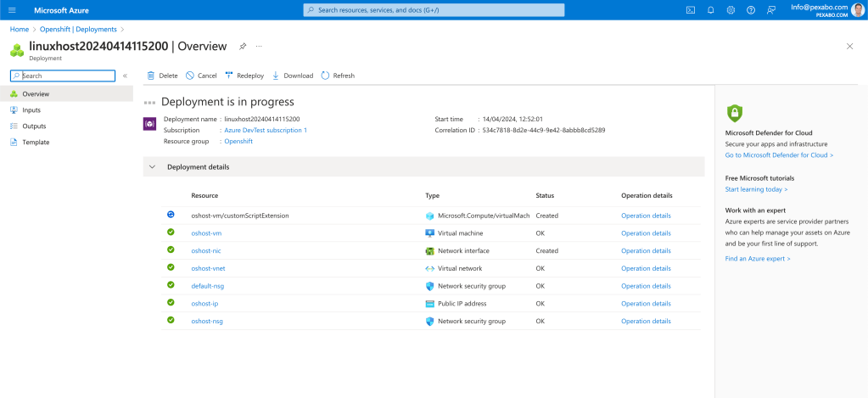Screen dimensions: 868x398
Task: Open the Azure portal hamburger menu
Action: click(x=12, y=10)
